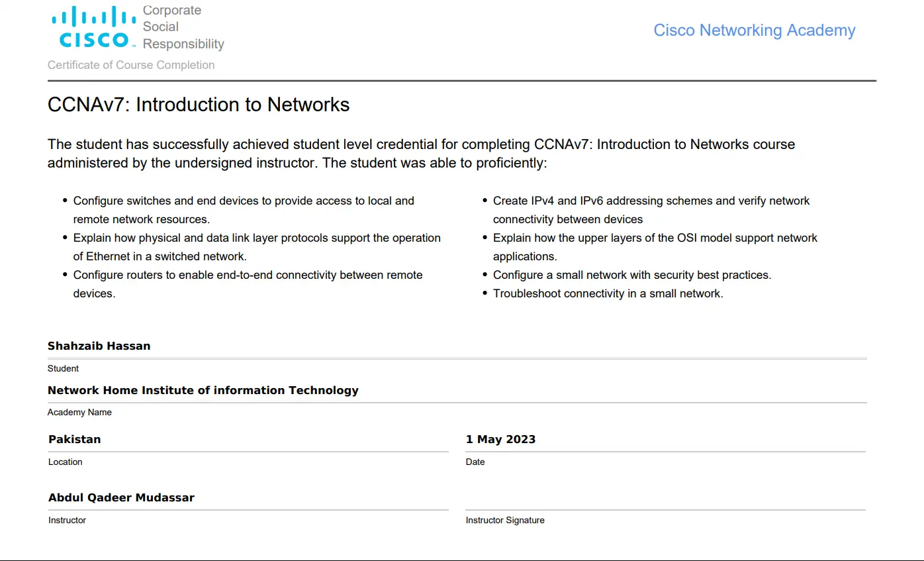
Task: Click the location value "Pakistan"
Action: (x=75, y=439)
